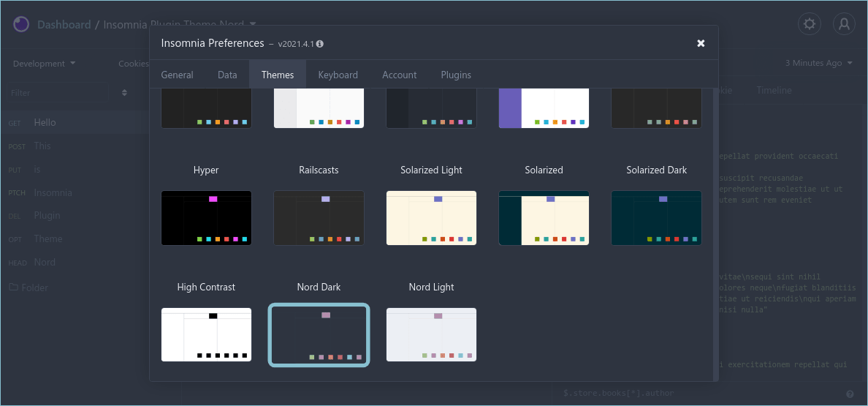
Task: Choose the Solarized Light theme preview
Action: pos(431,218)
